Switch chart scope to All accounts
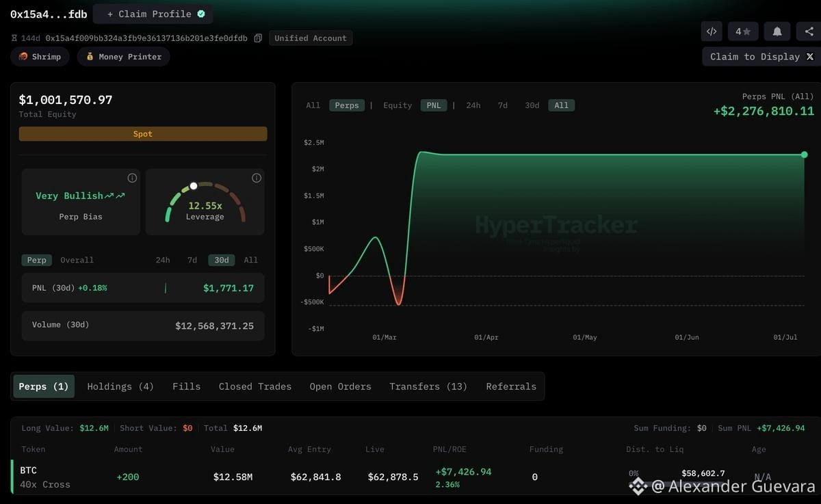821x504 pixels. pyautogui.click(x=313, y=105)
